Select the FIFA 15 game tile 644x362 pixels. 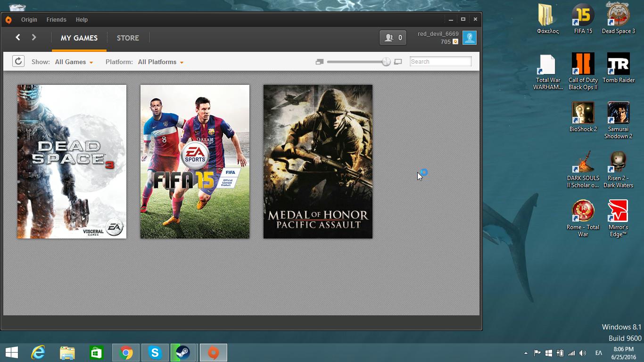[x=195, y=162]
